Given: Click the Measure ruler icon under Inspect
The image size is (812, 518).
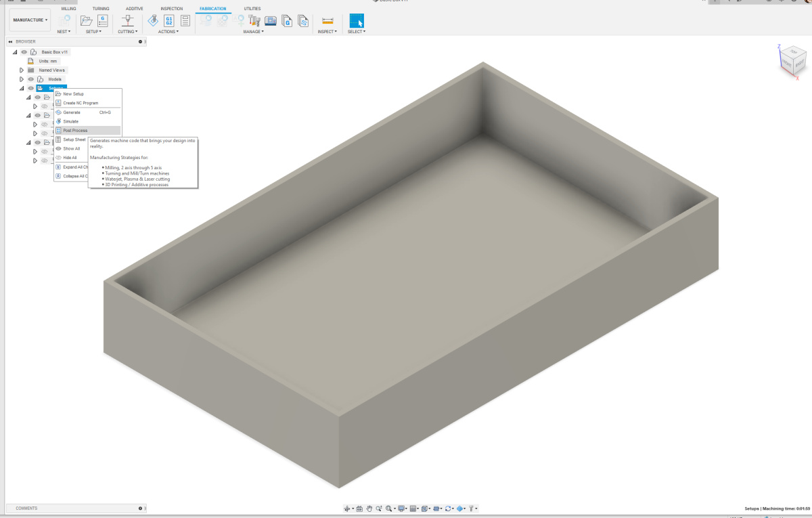Looking at the screenshot, I should 328,21.
